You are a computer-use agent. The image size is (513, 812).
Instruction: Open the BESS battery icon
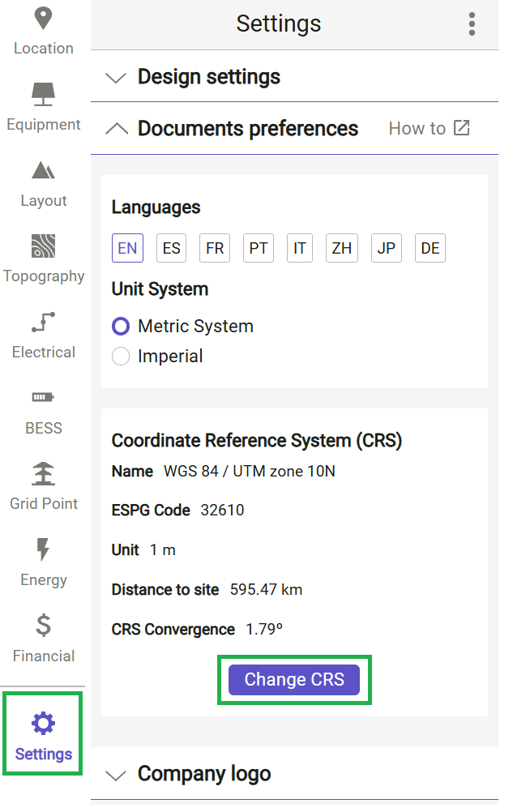point(43,397)
